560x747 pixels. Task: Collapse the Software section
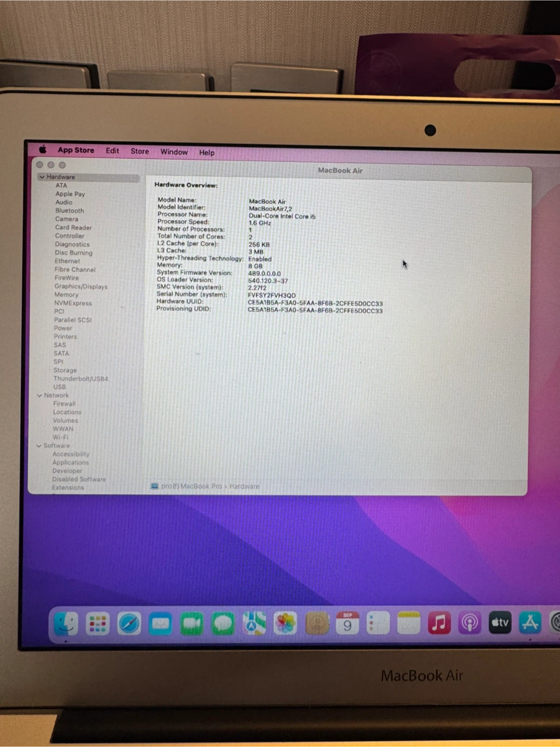(39, 446)
